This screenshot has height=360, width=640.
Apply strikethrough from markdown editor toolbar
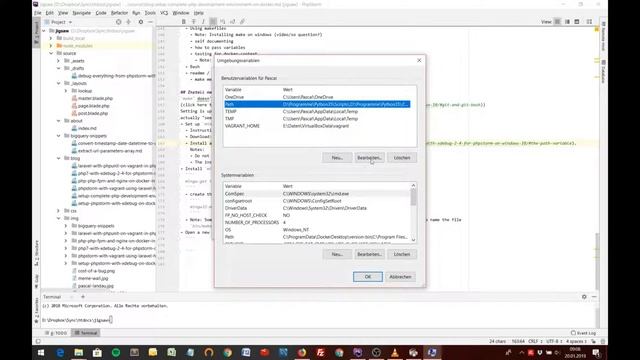point(193,22)
